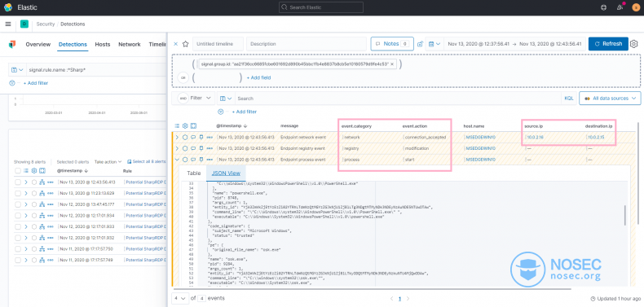Image resolution: width=644 pixels, height=307 pixels.
Task: Open alerts table field browser icon
Action: 26,171
